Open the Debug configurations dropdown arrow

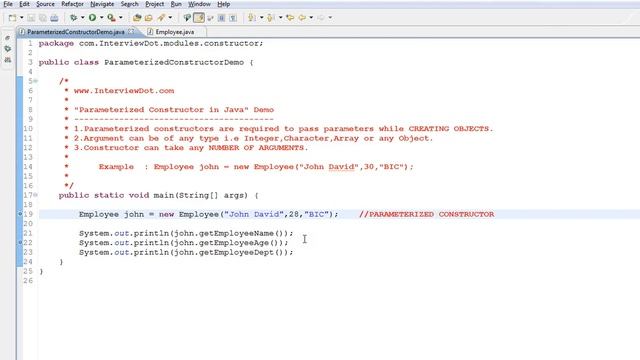[82, 18]
